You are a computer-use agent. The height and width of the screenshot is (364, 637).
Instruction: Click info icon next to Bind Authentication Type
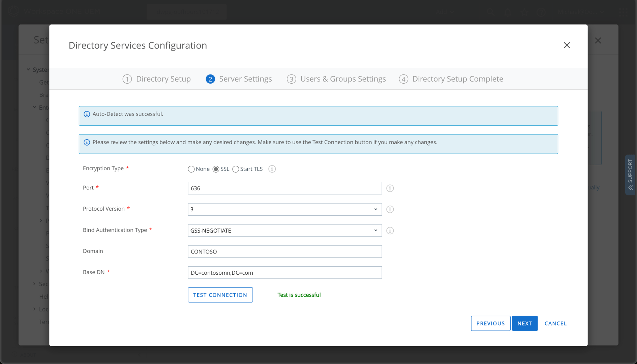[390, 231]
